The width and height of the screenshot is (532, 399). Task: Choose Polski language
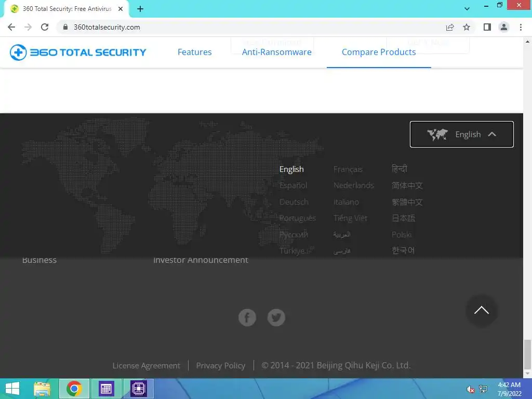[x=402, y=234]
